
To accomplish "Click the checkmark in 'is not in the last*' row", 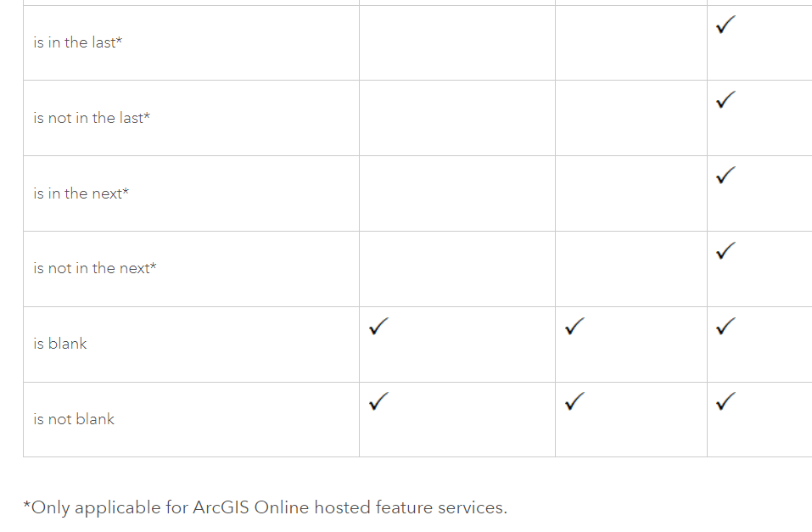I will pyautogui.click(x=725, y=100).
